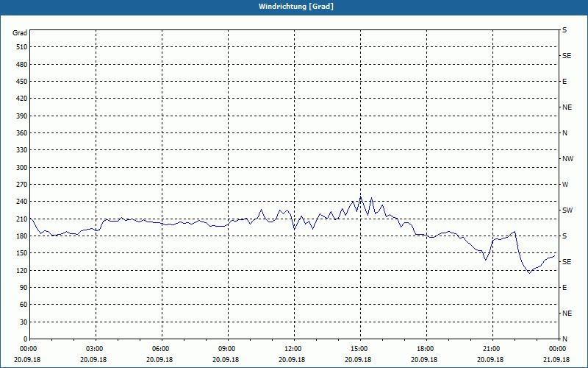Select the 330 degree axis label
The width and height of the screenshot is (588, 368).
[x=22, y=150]
